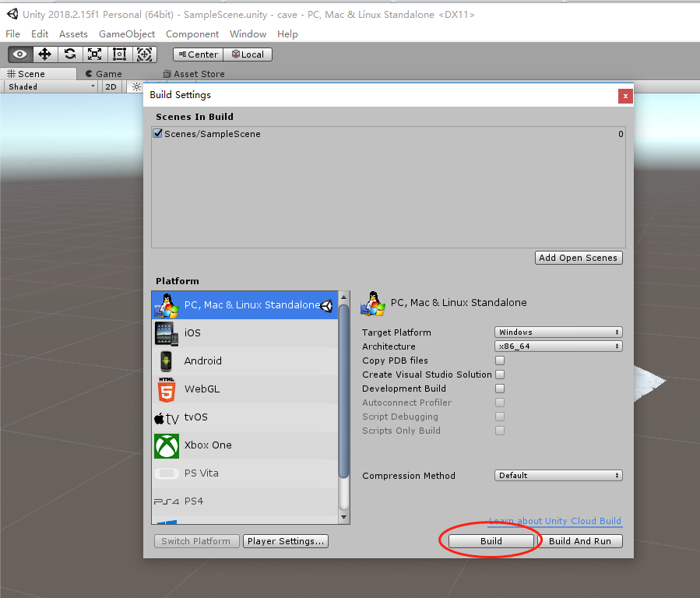The image size is (700, 598).
Task: Select the WebGL HTML5 platform icon
Action: pyautogui.click(x=167, y=389)
